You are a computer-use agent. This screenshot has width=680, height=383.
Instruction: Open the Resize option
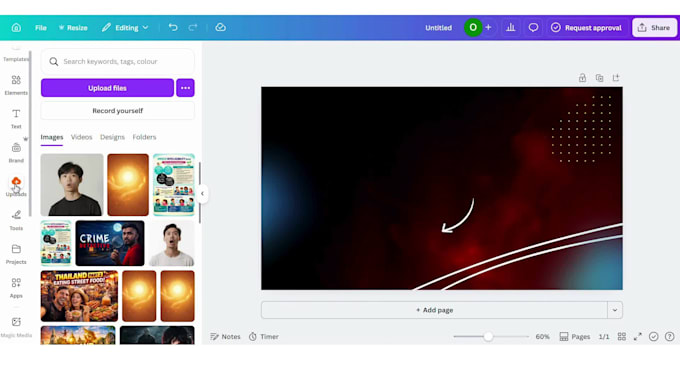[x=73, y=28]
